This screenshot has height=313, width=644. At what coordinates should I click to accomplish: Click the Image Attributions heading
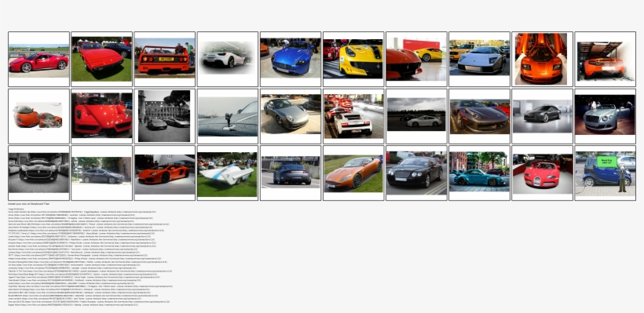click(16, 209)
